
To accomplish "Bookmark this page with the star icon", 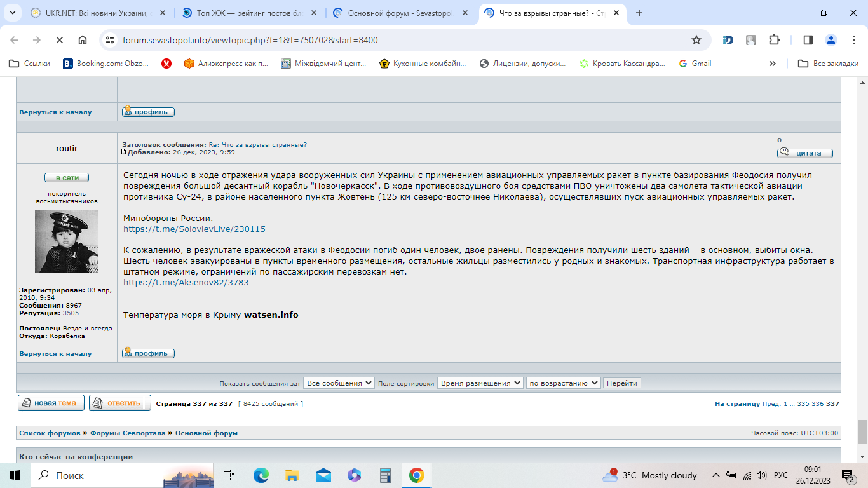I will pos(696,40).
